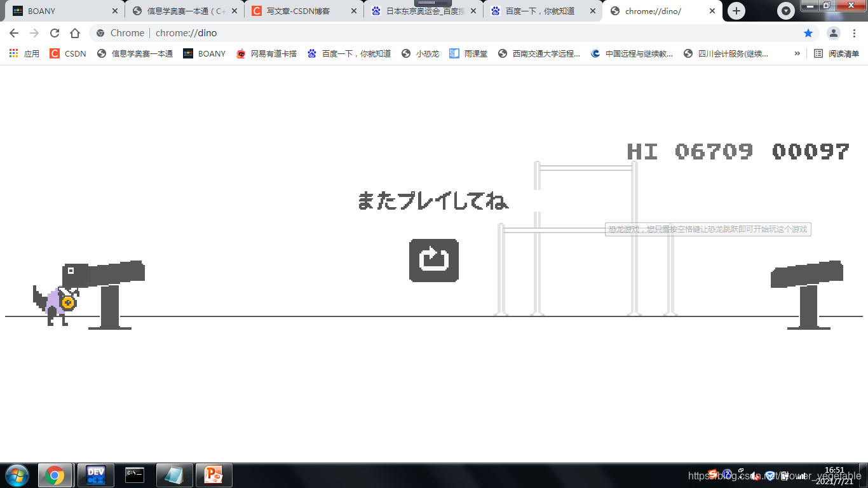
Task: Open the 百度一下,你就知道 bookmark
Action: [x=349, y=53]
